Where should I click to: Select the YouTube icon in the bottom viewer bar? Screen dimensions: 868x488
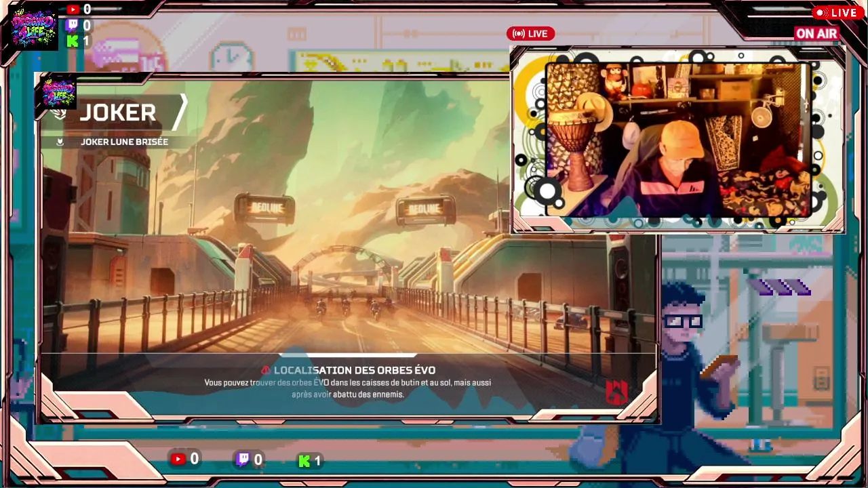tap(178, 459)
